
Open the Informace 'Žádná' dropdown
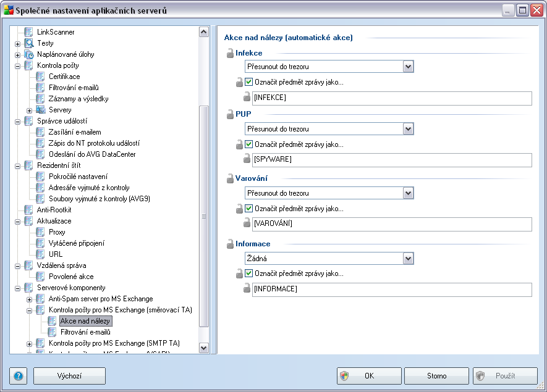[x=408, y=259]
